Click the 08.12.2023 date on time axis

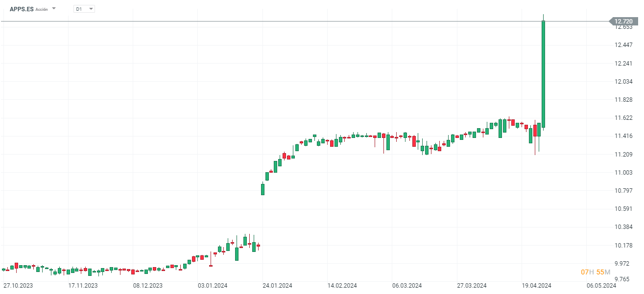148,286
